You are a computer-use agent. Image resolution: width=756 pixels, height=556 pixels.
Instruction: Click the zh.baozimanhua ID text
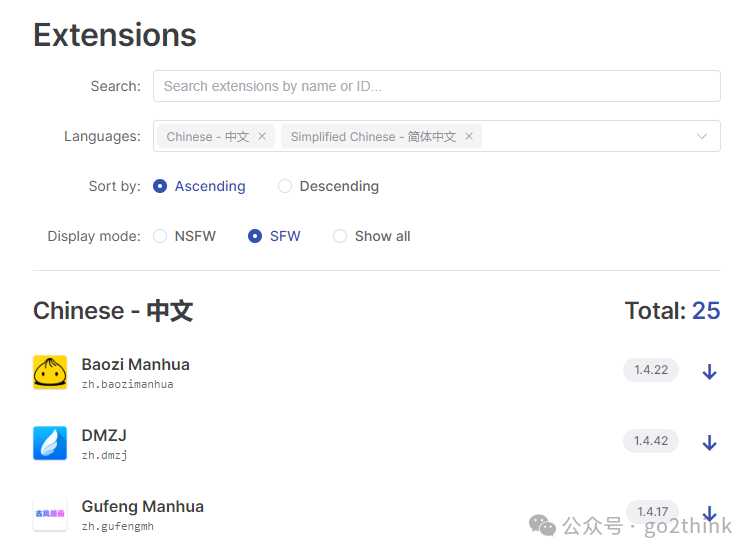point(127,384)
